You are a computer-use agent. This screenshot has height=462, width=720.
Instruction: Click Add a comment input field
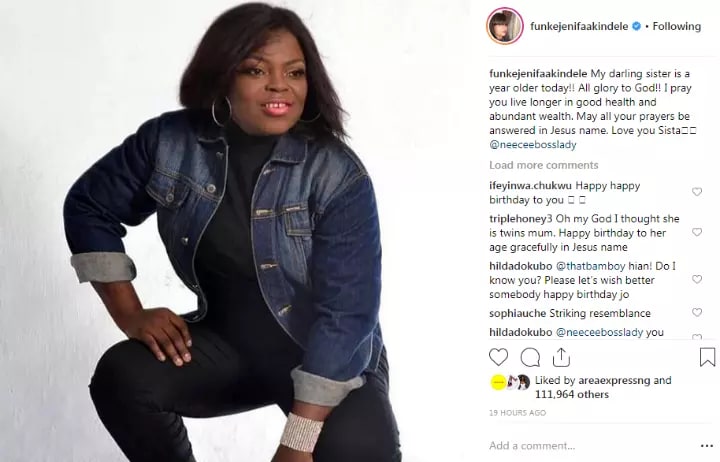590,445
